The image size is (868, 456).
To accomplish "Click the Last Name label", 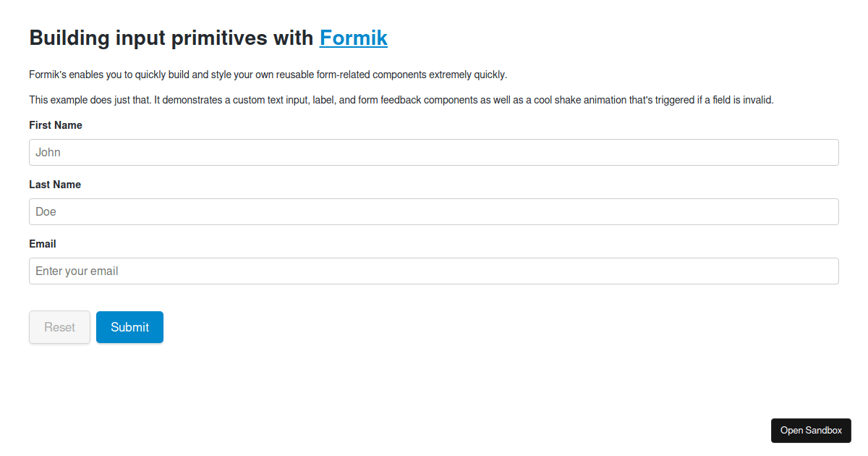I will (54, 184).
